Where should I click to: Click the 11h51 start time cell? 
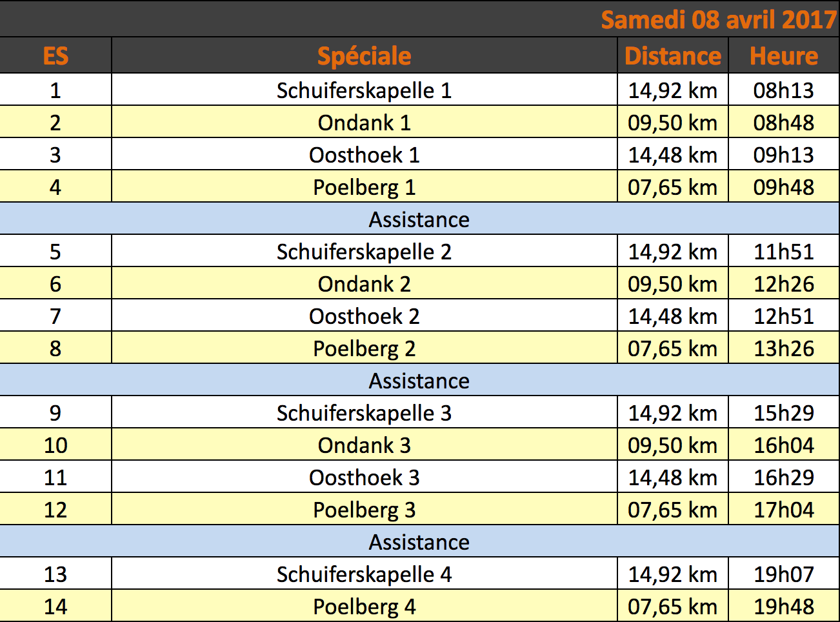pyautogui.click(x=785, y=251)
